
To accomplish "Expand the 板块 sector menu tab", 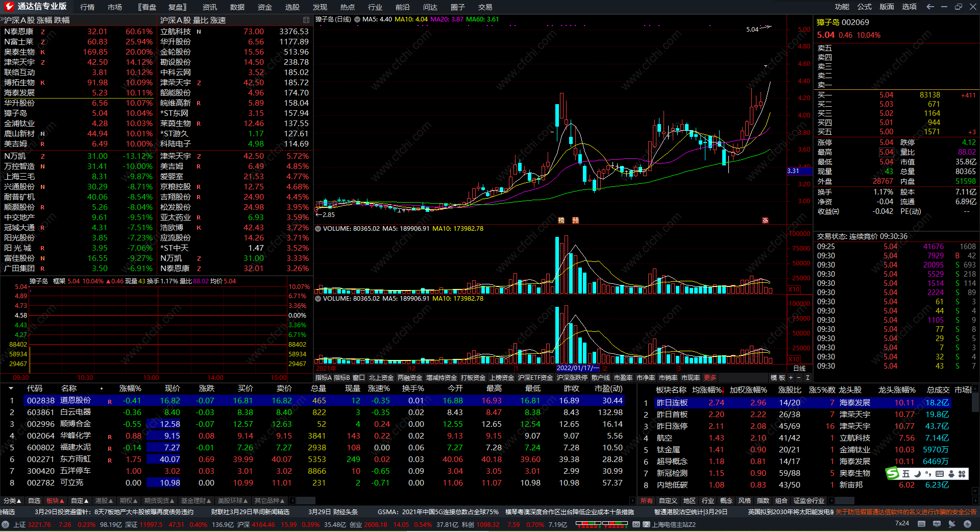I will pos(55,501).
